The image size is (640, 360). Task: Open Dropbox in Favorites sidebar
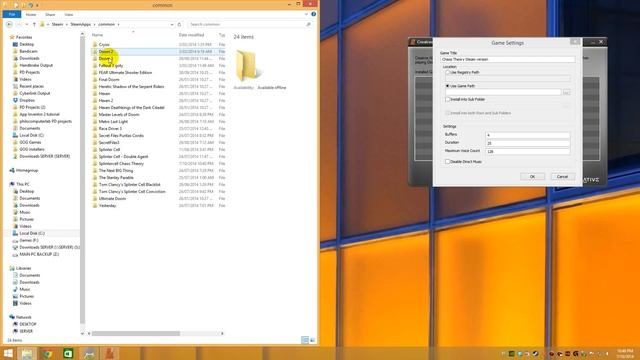pyautogui.click(x=27, y=100)
